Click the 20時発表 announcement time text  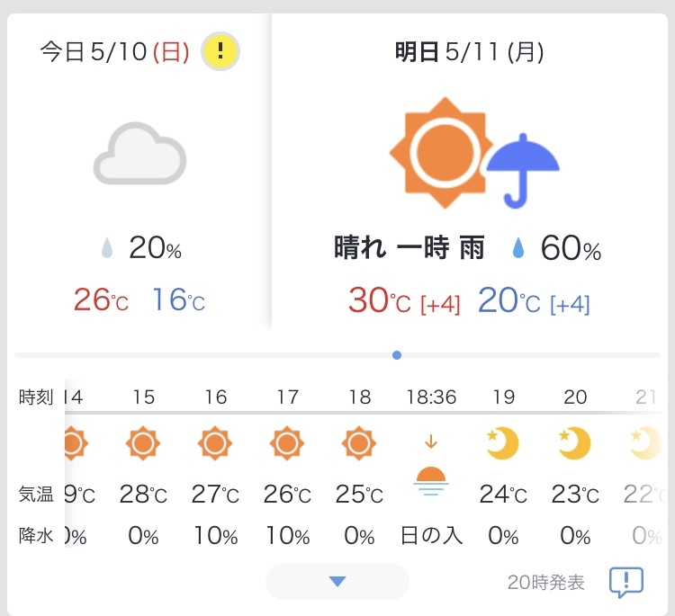click(x=545, y=583)
